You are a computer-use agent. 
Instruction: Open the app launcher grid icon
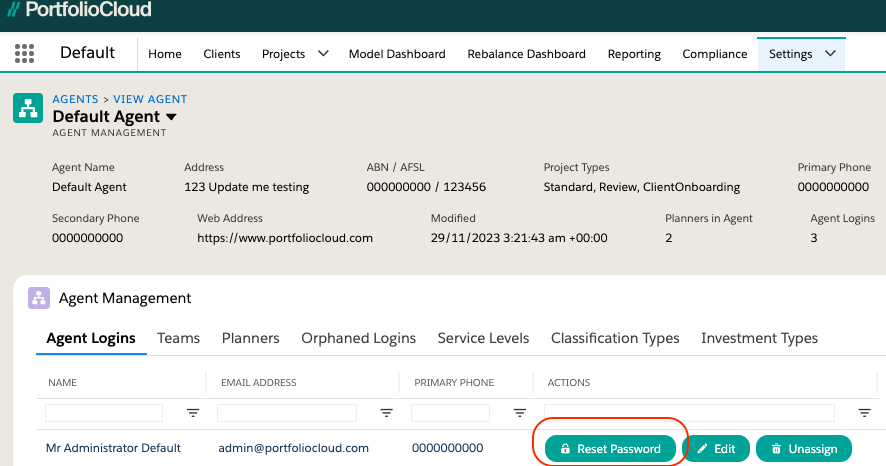(25, 53)
